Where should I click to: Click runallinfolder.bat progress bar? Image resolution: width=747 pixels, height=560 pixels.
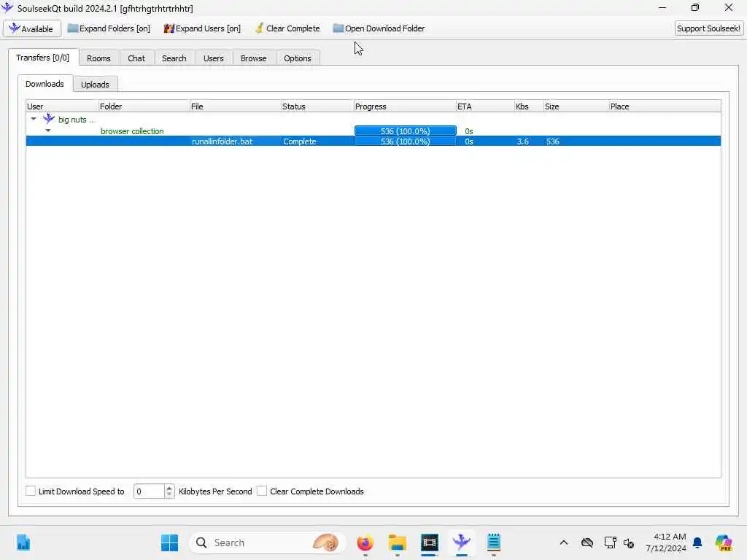[x=406, y=141]
